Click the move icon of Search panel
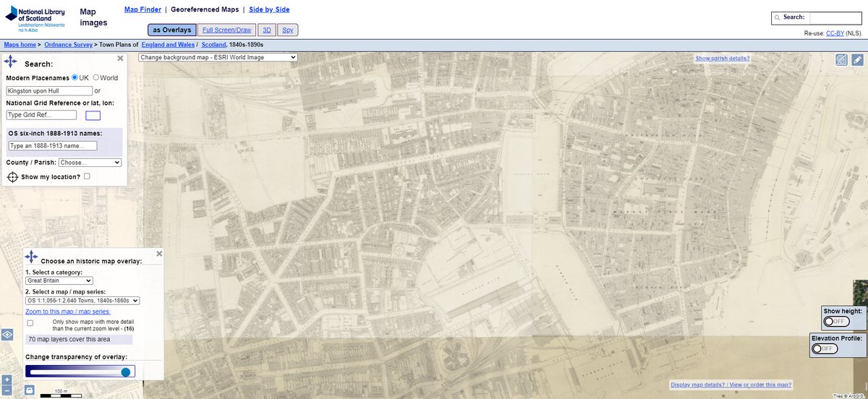Screen dimensions: 868x399 coord(11,63)
